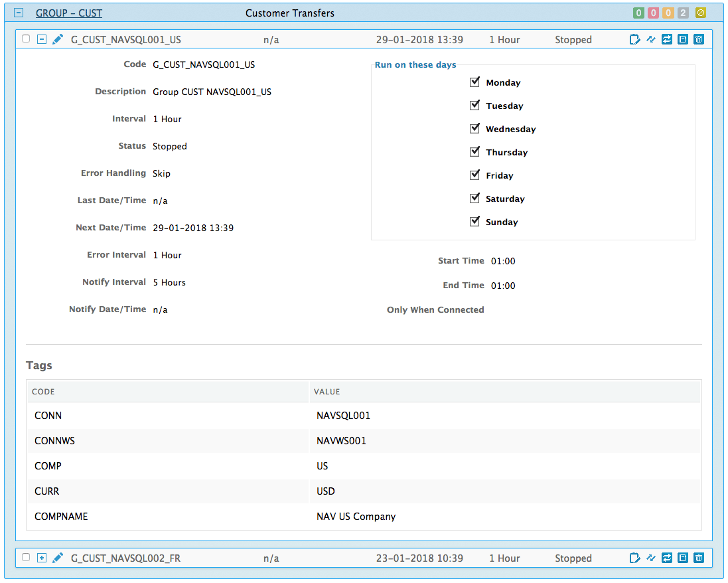Uncheck the Wednesday run day

(x=474, y=128)
